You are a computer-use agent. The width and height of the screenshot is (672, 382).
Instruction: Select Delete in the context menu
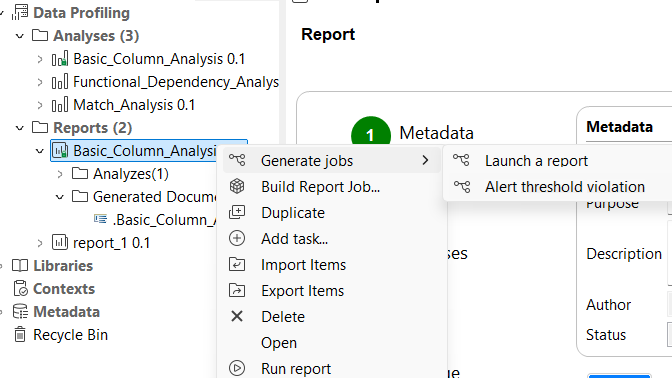tap(332, 316)
